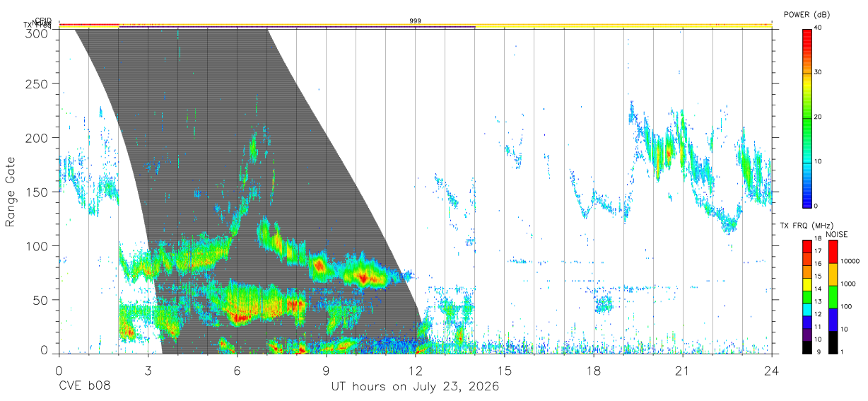Click the 18 tick on UT hours axis

[594, 371]
